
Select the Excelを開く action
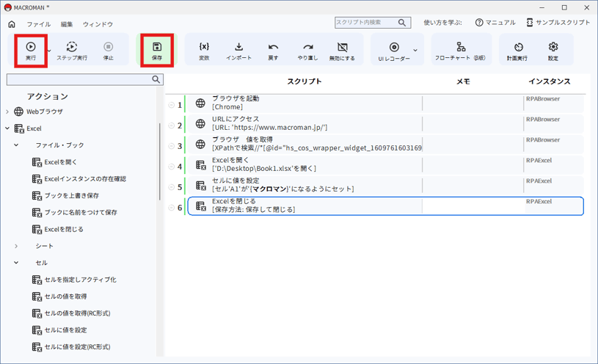pos(54,162)
